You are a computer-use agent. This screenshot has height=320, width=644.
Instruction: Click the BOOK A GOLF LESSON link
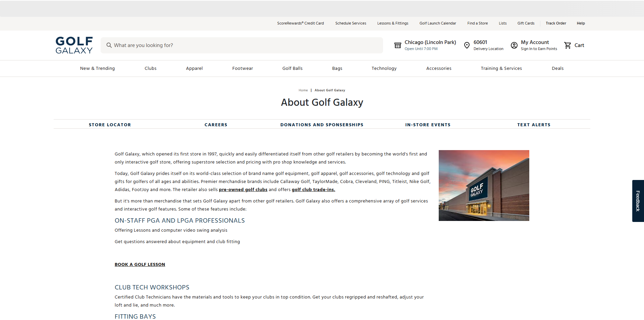[140, 264]
